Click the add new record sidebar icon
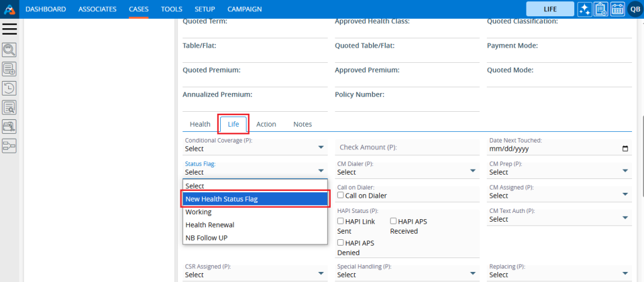The image size is (644, 282). [x=9, y=69]
